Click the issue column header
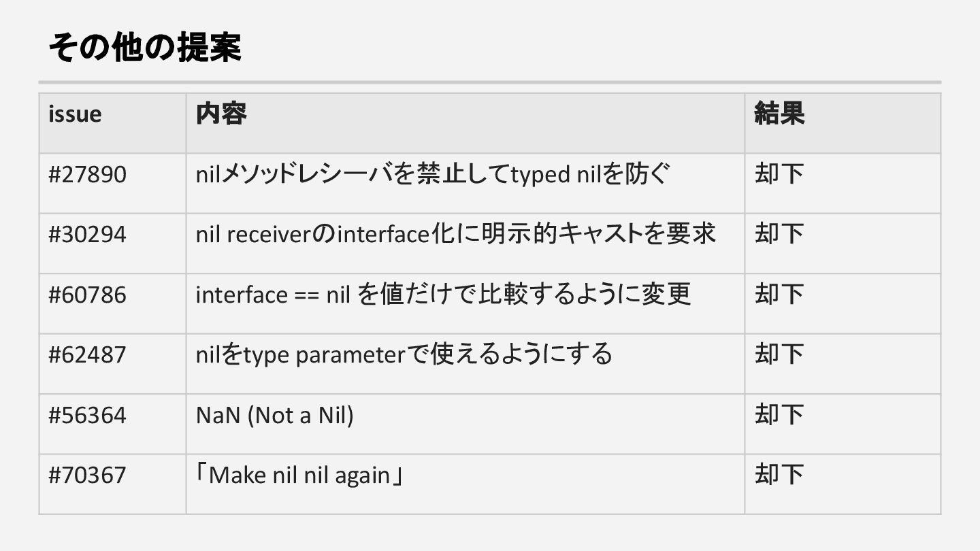The height and width of the screenshot is (551, 980). pyautogui.click(x=75, y=114)
